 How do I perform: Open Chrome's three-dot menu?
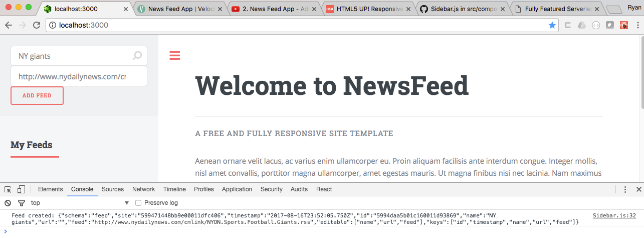(637, 25)
